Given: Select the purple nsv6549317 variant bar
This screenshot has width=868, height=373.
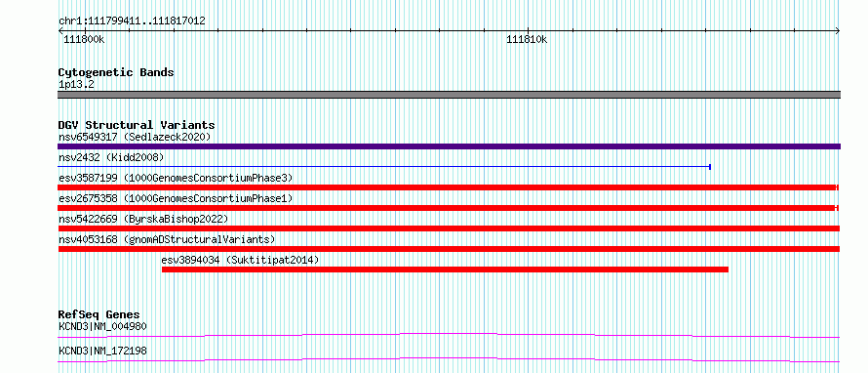Looking at the screenshot, I should tap(449, 146).
